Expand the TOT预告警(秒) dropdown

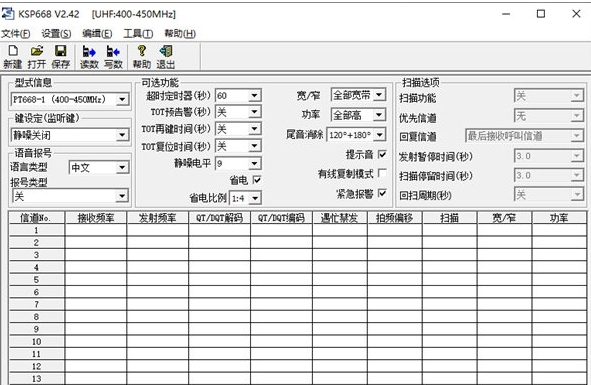click(254, 112)
